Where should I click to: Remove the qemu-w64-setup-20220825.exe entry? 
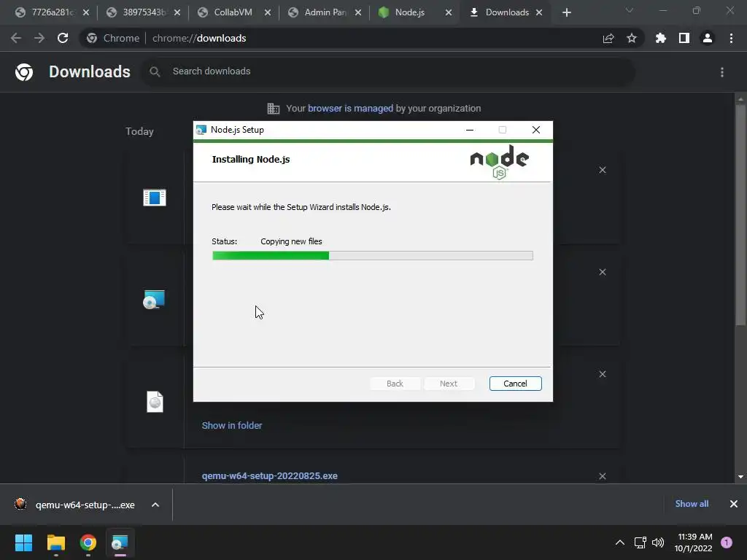pyautogui.click(x=603, y=476)
